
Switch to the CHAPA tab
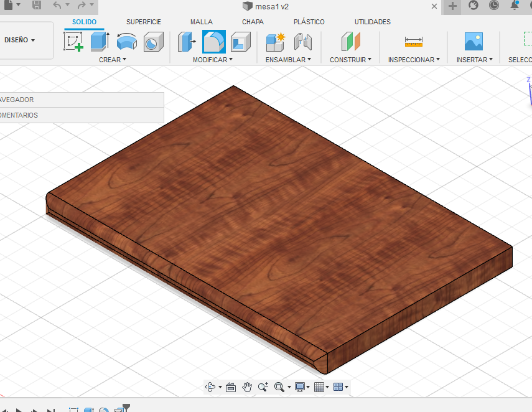click(x=253, y=22)
